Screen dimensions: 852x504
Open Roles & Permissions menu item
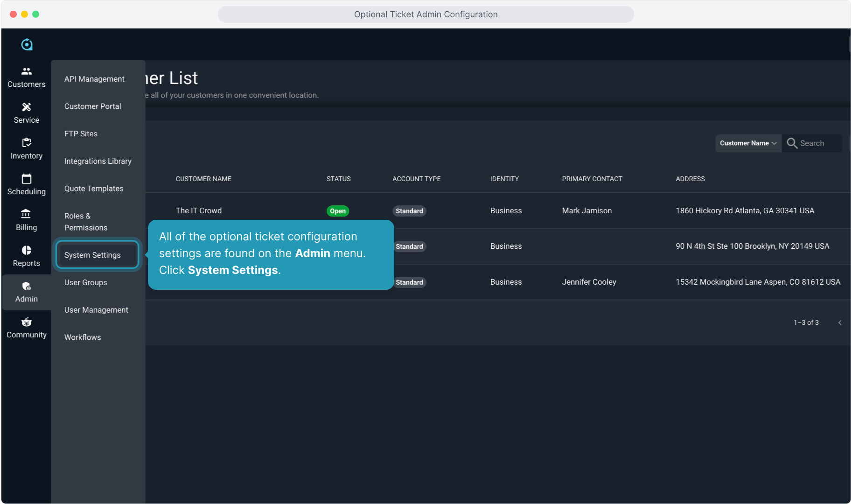click(x=86, y=222)
